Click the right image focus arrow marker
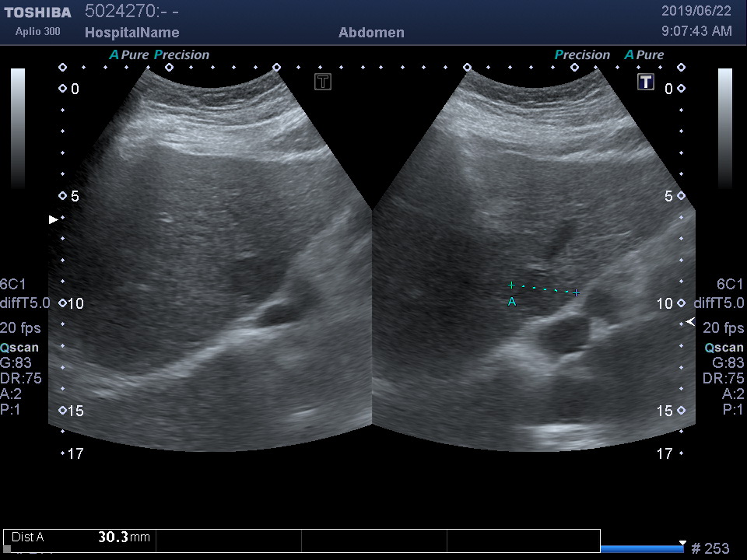 pyautogui.click(x=689, y=321)
